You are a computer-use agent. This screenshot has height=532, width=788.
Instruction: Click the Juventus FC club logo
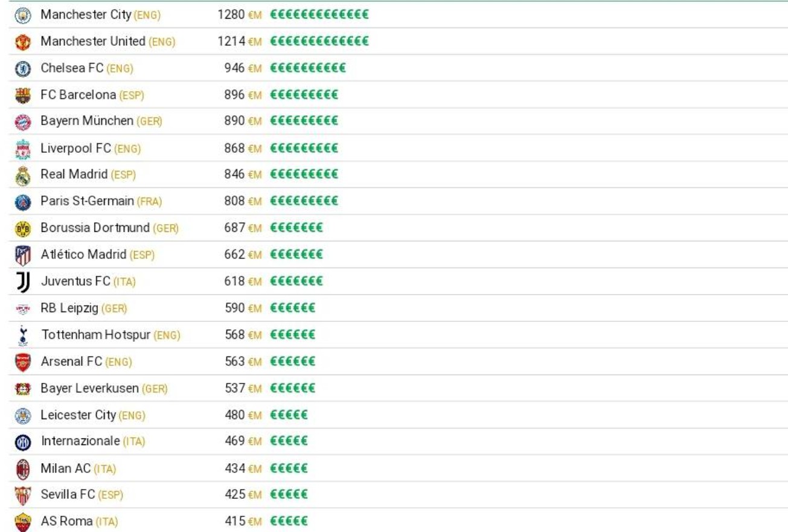[x=22, y=282]
